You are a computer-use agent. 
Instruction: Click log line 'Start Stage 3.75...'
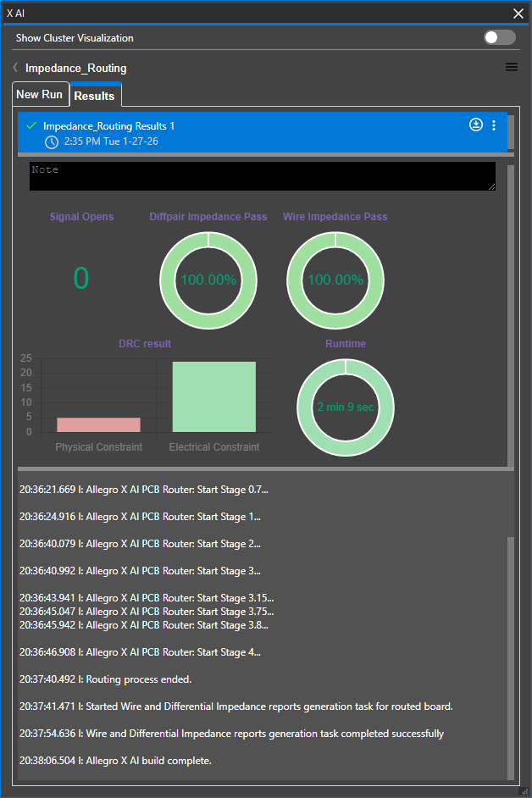147,612
